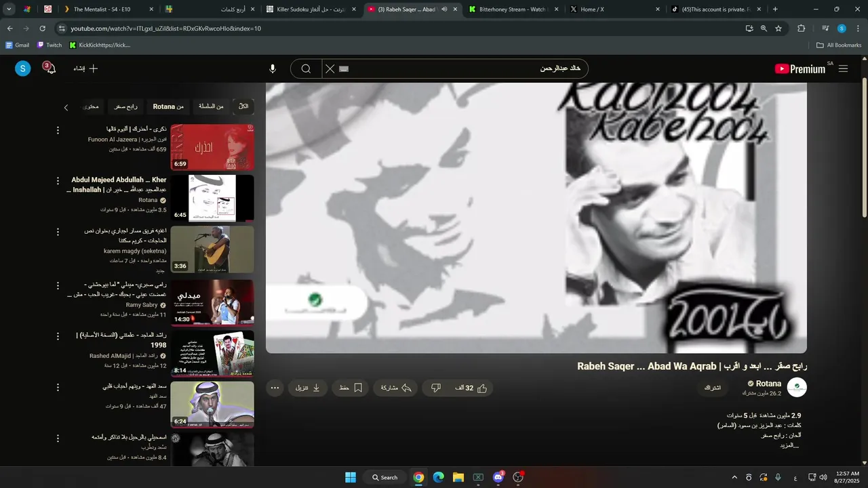Click the magnifier search button in YouTube
The image size is (868, 488).
[x=306, y=68]
